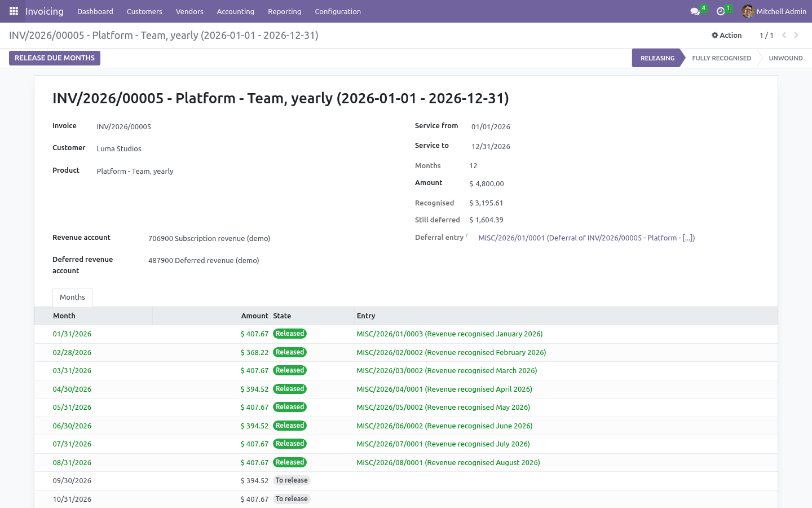The width and height of the screenshot is (812, 508).
Task: Open account 487900 Deferred revenue
Action: (204, 261)
